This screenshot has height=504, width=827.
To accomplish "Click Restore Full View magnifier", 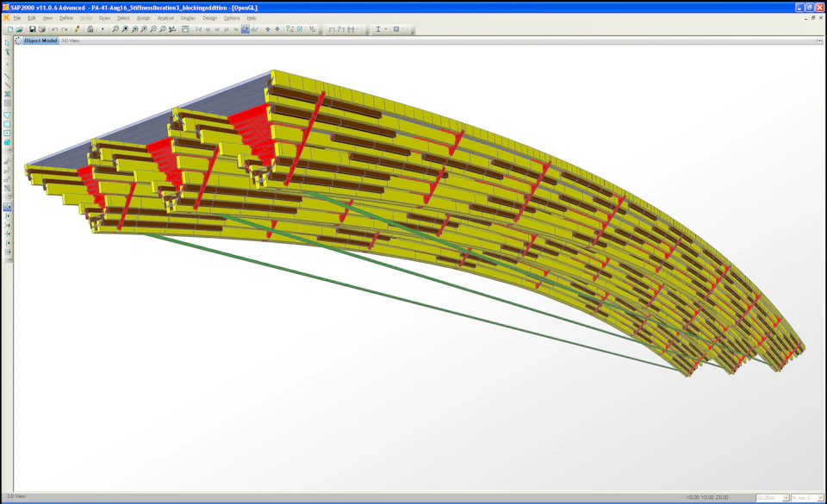I will (125, 29).
